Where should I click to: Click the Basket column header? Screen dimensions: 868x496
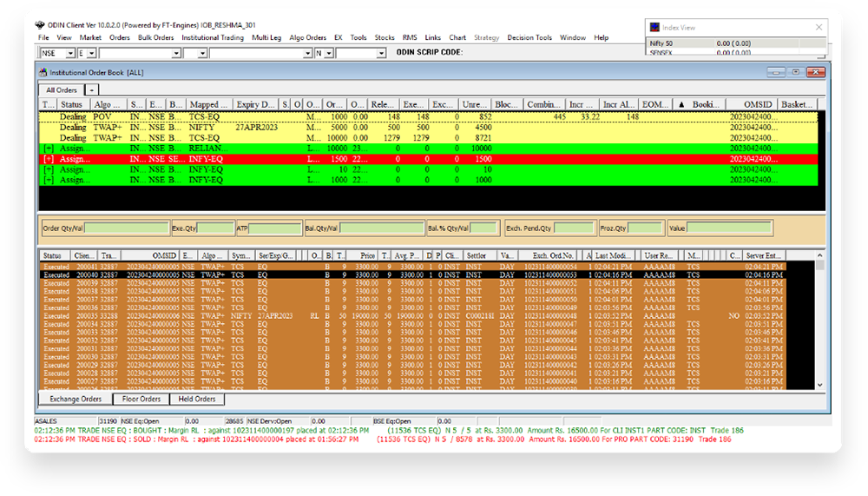point(797,104)
